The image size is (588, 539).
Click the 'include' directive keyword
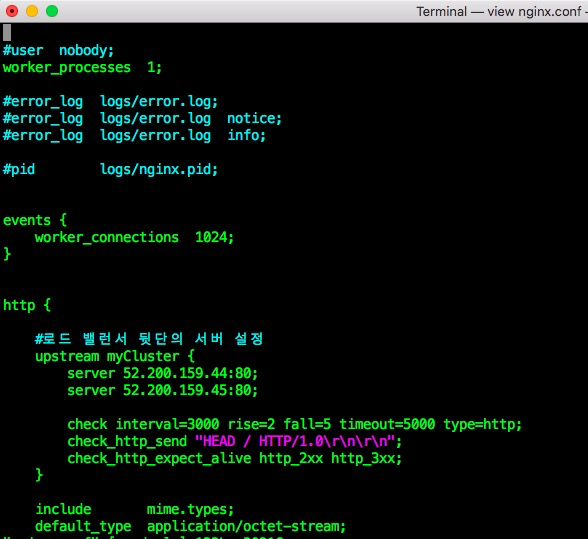click(x=63, y=509)
